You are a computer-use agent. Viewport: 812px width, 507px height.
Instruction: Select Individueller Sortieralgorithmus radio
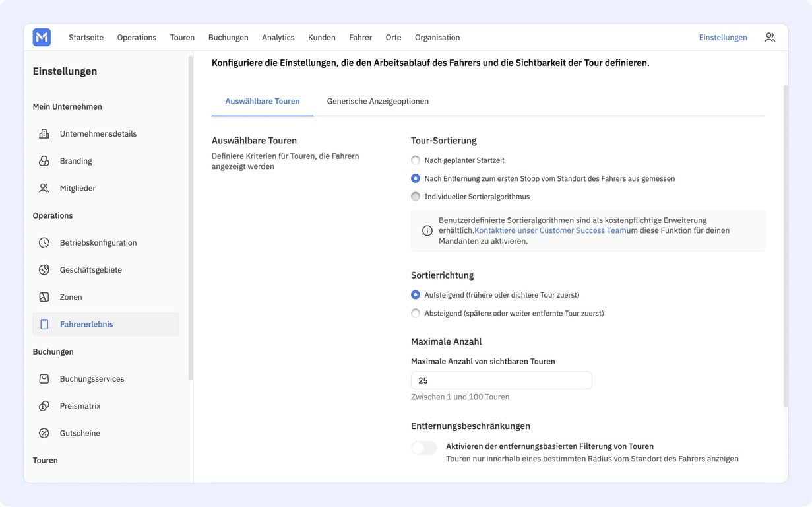point(416,197)
